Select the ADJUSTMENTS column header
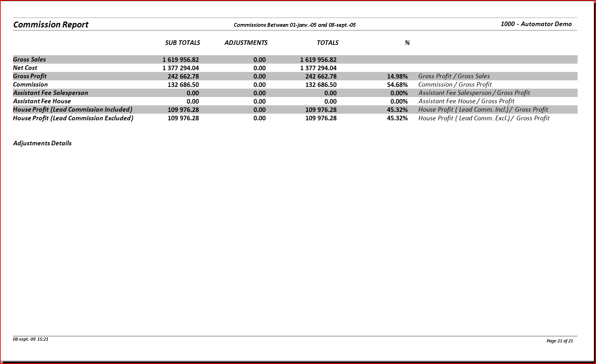Screen dimensions: 596x364 tap(246, 43)
